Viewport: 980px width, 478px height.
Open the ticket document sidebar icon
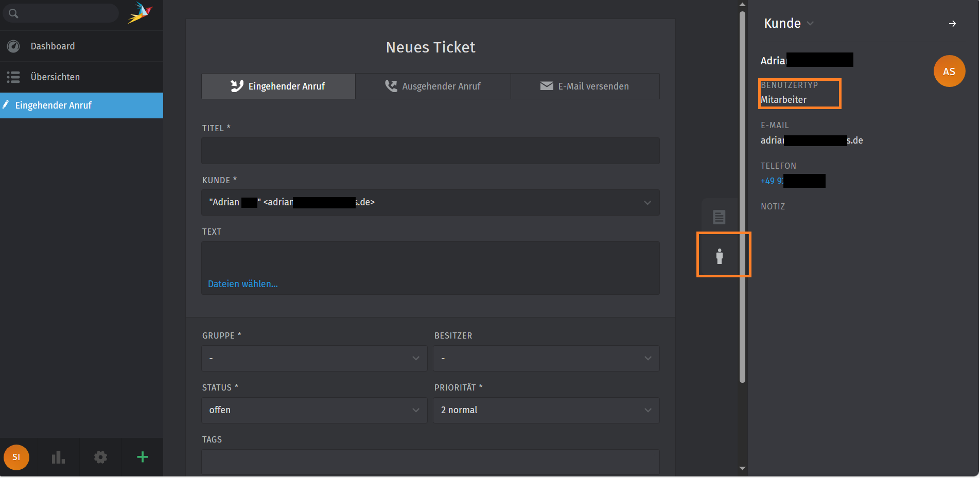click(719, 217)
